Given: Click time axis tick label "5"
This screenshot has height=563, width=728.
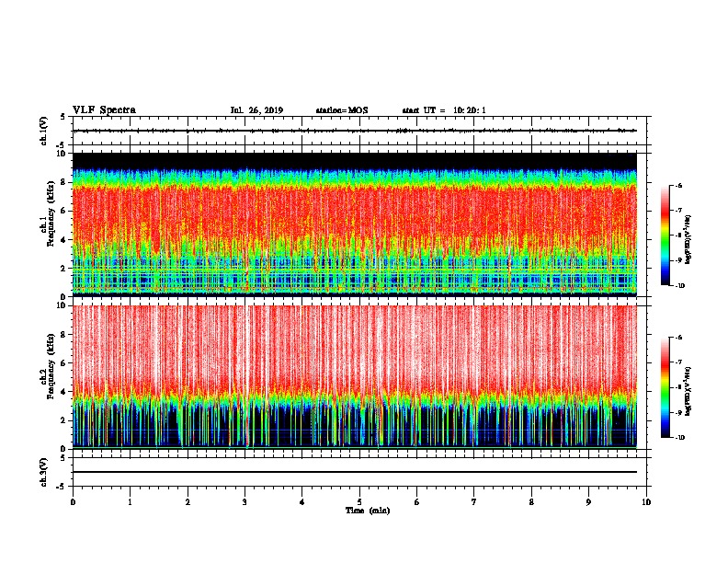Looking at the screenshot, I should coord(359,502).
